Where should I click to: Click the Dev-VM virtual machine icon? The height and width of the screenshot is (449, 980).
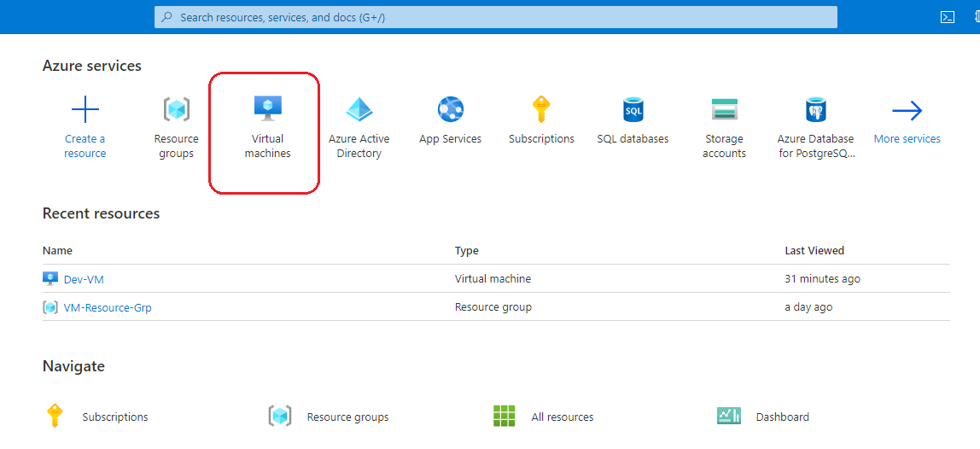50,278
